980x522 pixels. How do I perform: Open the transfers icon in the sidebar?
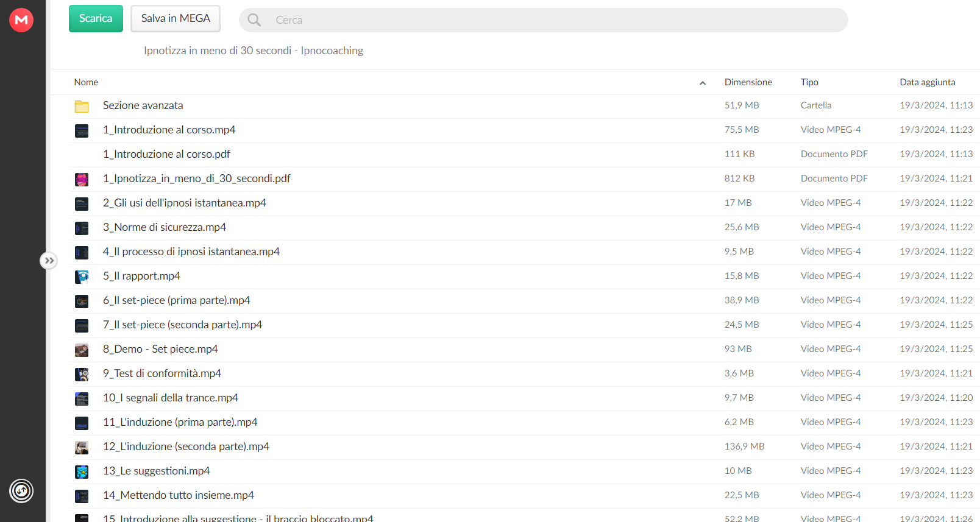pos(21,491)
